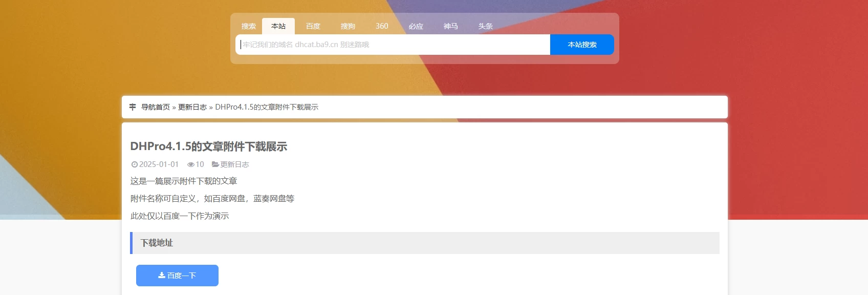This screenshot has height=295, width=868.
Task: Open 更新日志 in the breadcrumb trail
Action: [x=192, y=107]
